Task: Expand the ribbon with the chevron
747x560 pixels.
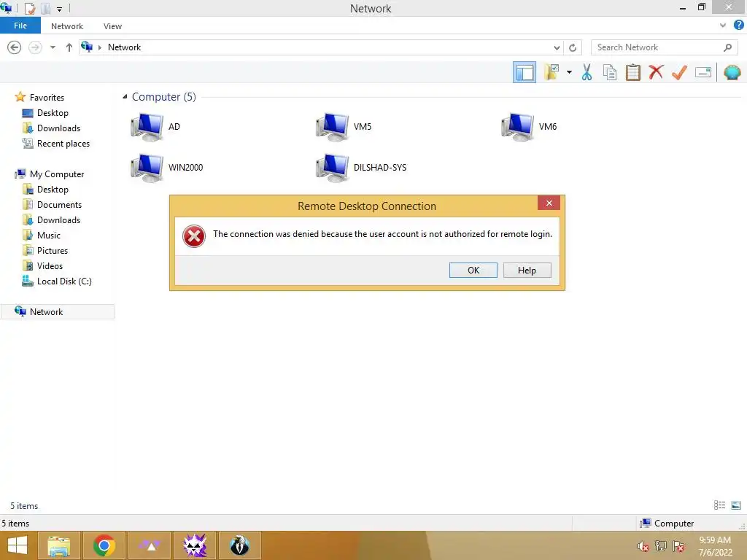Action: point(723,26)
